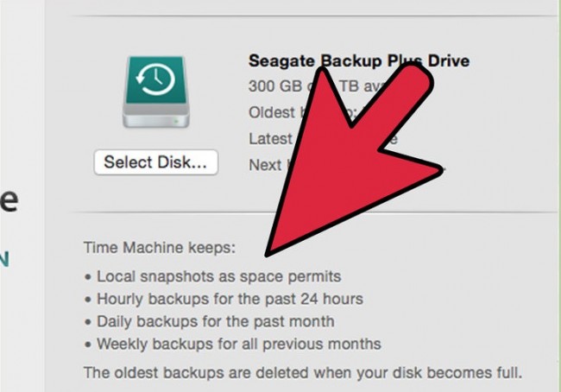Click the bullet before "Local snapshots"
This screenshot has width=561, height=392.
88,277
